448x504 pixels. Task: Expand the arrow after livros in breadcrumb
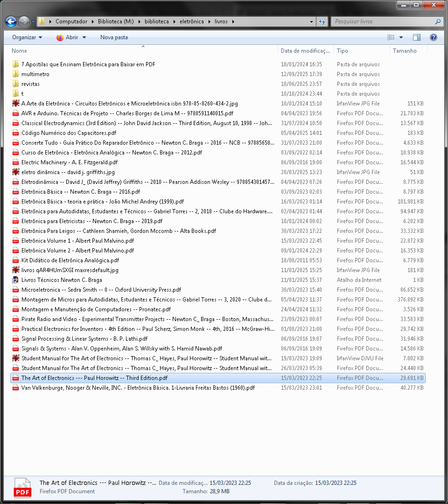click(233, 21)
